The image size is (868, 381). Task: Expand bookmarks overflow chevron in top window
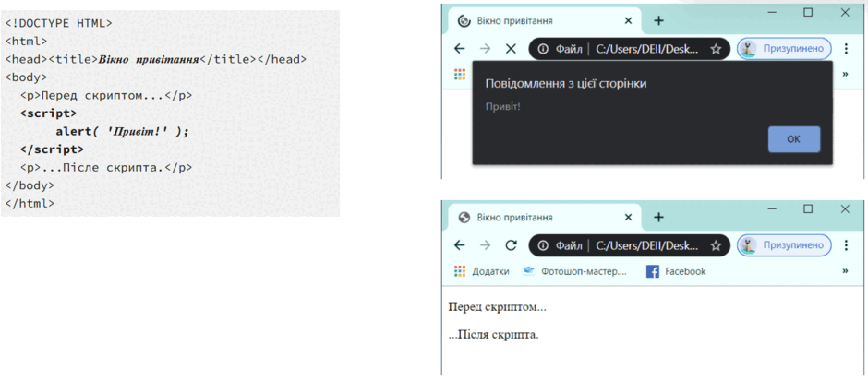845,74
